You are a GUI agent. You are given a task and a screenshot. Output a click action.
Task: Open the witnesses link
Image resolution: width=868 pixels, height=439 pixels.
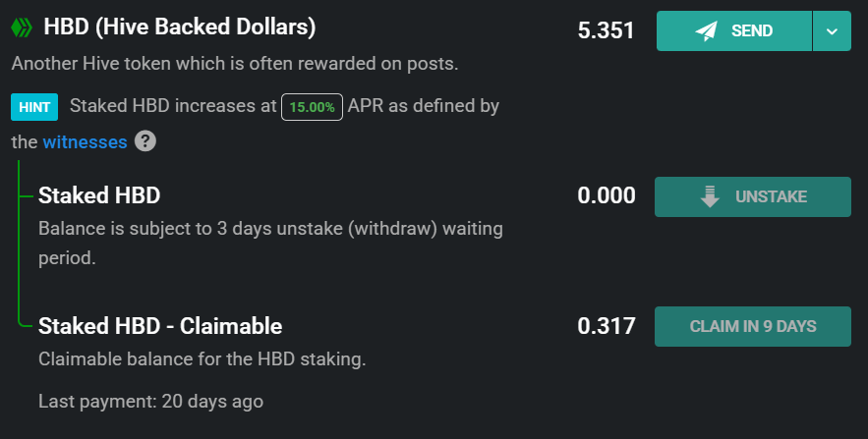click(85, 142)
